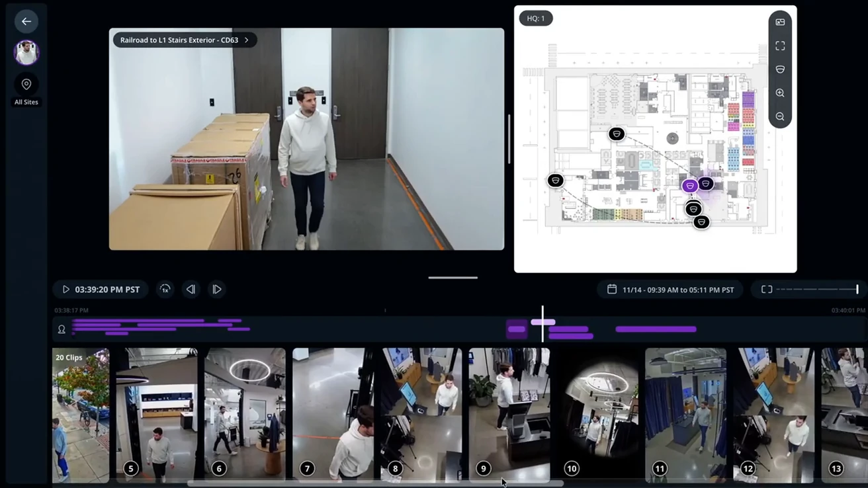Adjust the timeline zoom slider
Screen dimensions: 868x488
click(817, 290)
